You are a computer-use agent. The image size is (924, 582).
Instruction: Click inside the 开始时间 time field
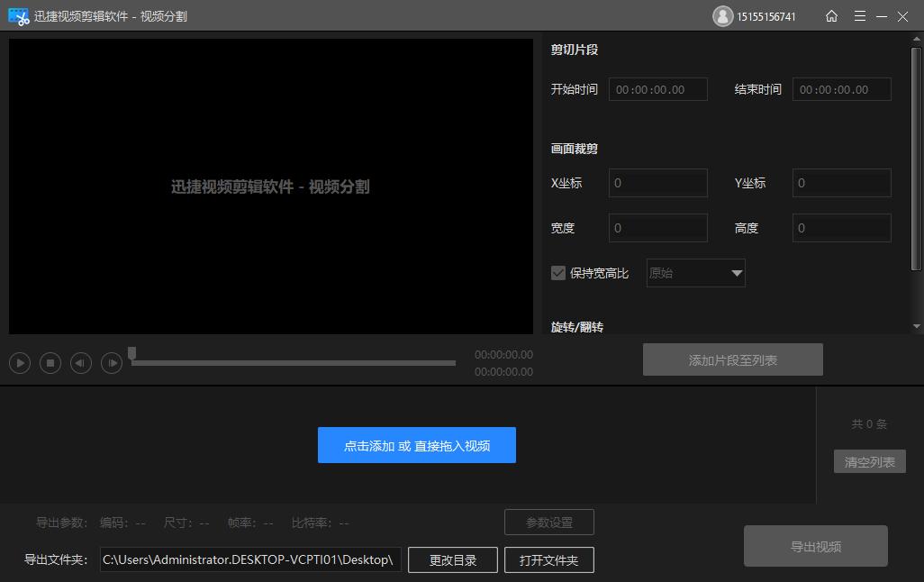tap(658, 89)
